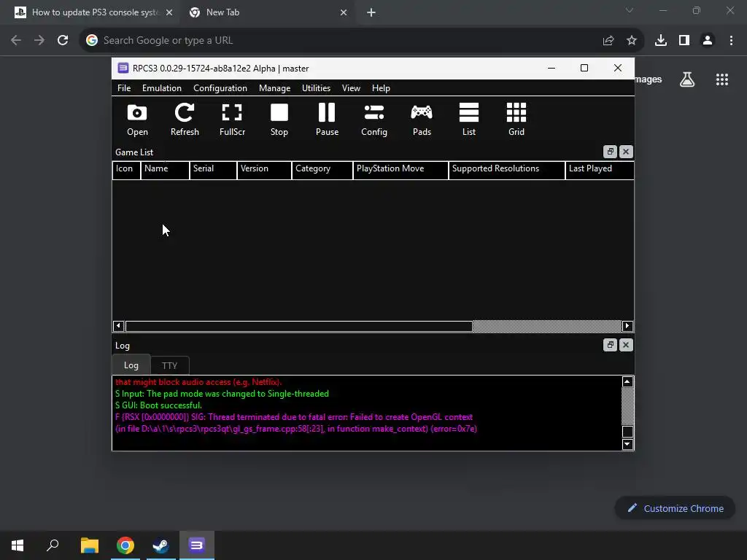Click Supported Resolutions column header

[507, 170]
